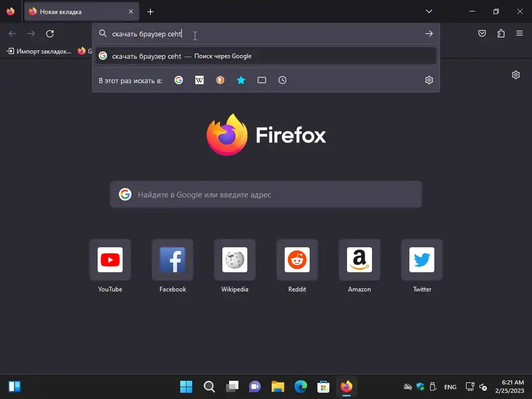532x399 pixels.
Task: Search in Bookmarks star icon
Action: [241, 80]
